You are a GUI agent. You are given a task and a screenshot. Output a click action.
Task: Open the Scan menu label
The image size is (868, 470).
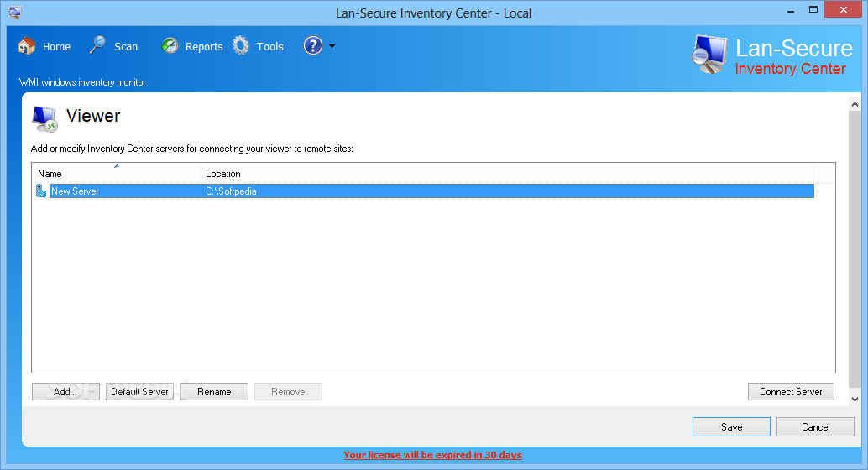coord(126,46)
